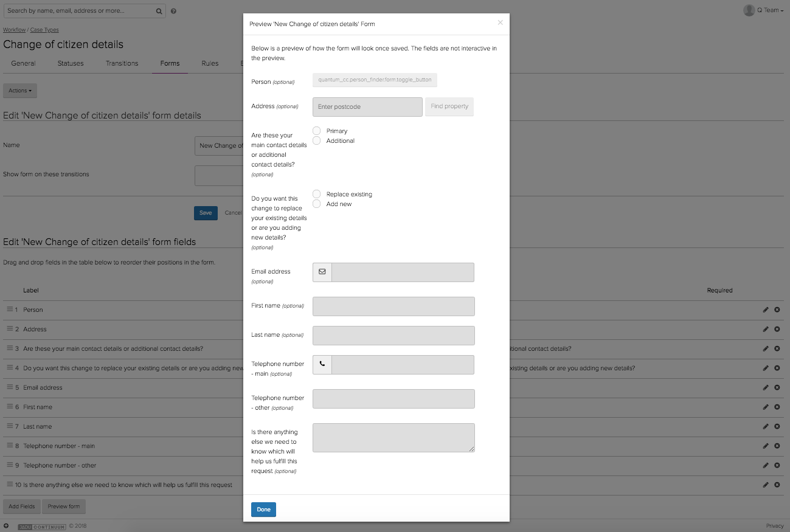790x532 pixels.
Task: Click delete icon for Address row
Action: [777, 330]
